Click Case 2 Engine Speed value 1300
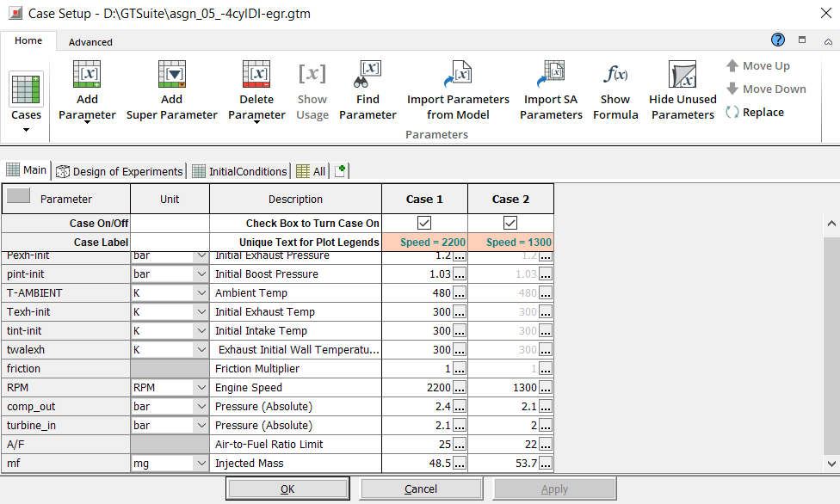Viewport: 840px width, 504px height. [524, 388]
